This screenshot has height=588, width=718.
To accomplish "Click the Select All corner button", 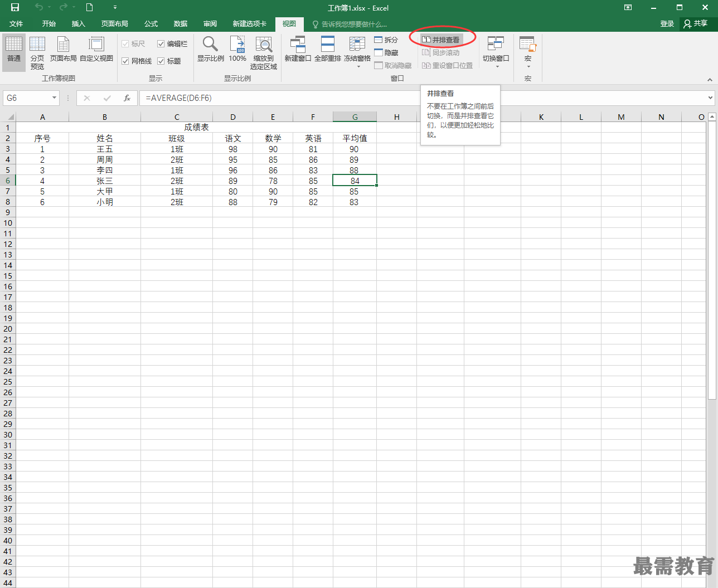I will [x=8, y=117].
